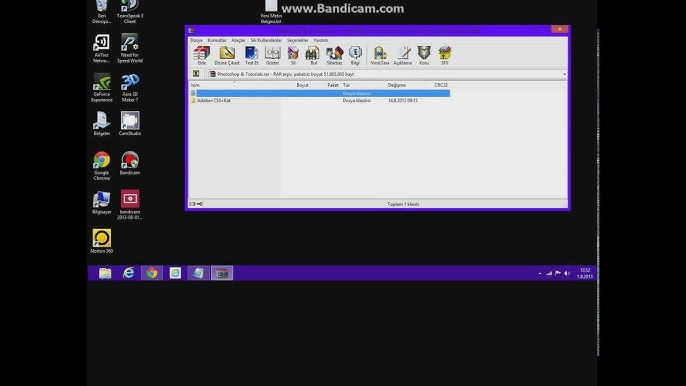Open the Seçenekler menu
Image resolution: width=686 pixels, height=386 pixels.
(298, 40)
